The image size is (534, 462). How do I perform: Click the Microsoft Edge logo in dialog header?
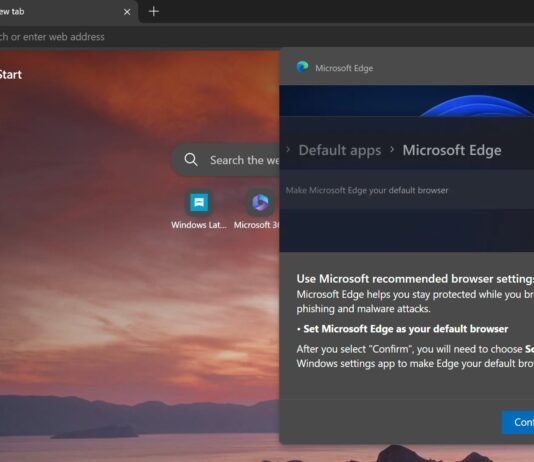(x=302, y=67)
